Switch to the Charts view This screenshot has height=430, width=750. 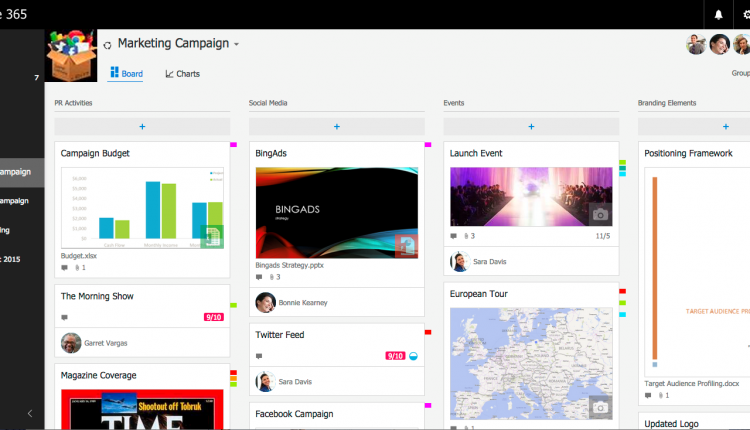183,74
